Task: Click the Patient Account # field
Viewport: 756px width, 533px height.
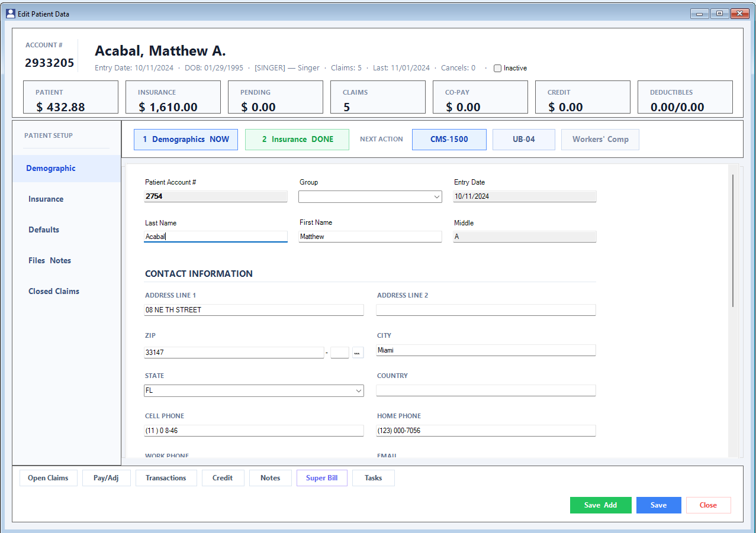Action: click(x=216, y=196)
